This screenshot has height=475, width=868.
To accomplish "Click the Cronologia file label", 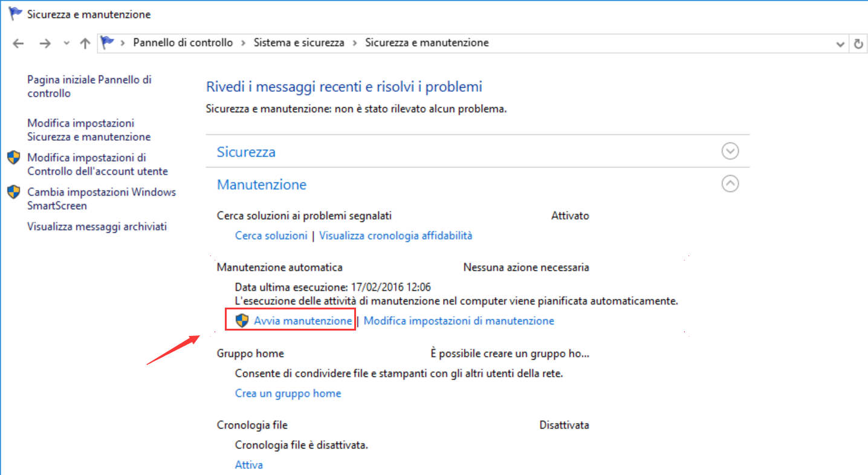I will click(252, 425).
